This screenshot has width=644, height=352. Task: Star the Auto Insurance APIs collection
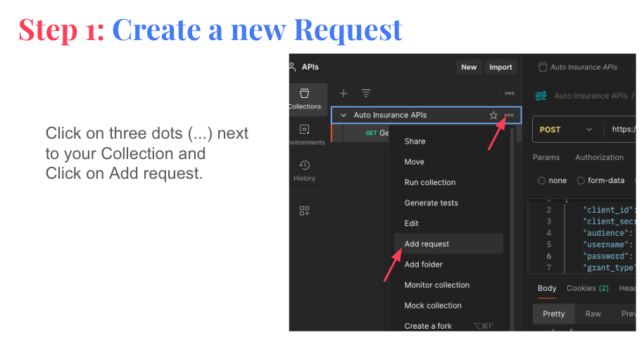(x=493, y=115)
